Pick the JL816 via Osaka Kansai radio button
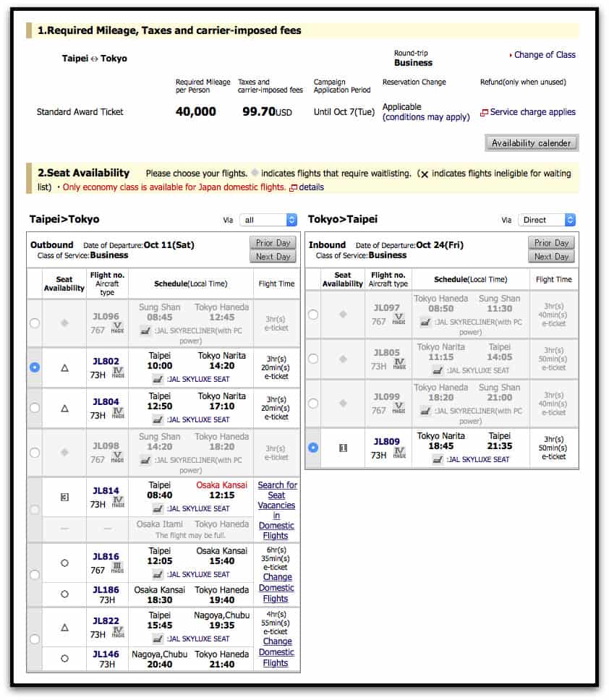This screenshot has height=700, width=609. pyautogui.click(x=35, y=575)
